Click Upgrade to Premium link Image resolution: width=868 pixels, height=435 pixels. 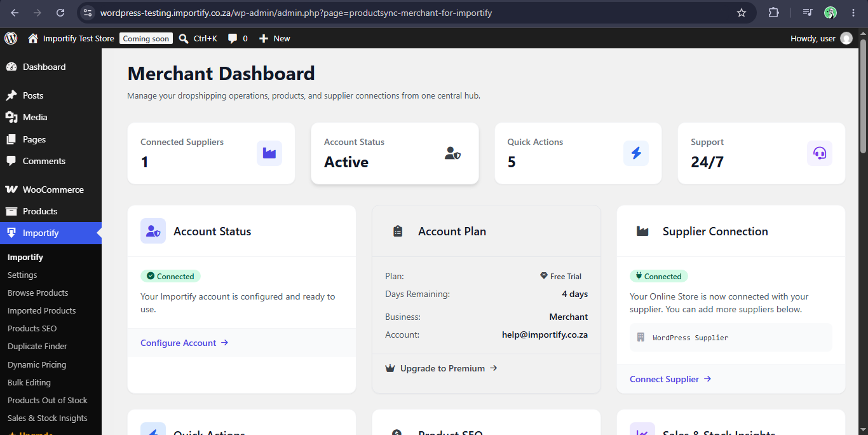click(441, 368)
